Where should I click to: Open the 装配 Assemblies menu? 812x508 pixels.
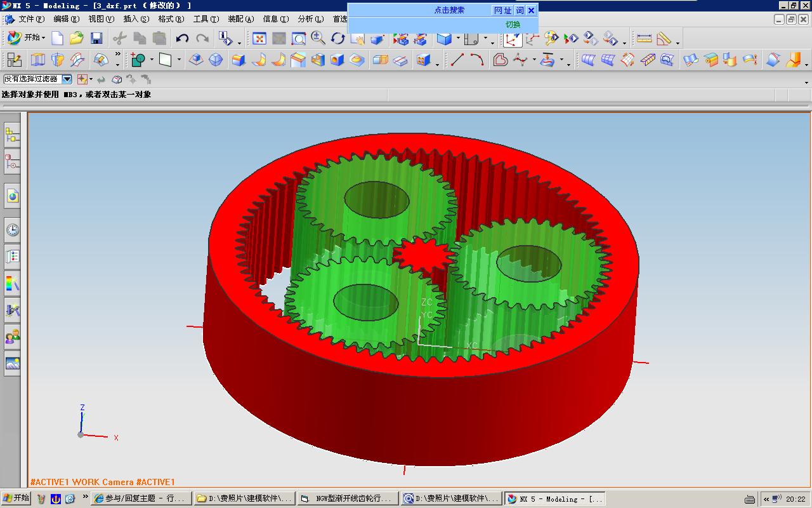(240, 19)
